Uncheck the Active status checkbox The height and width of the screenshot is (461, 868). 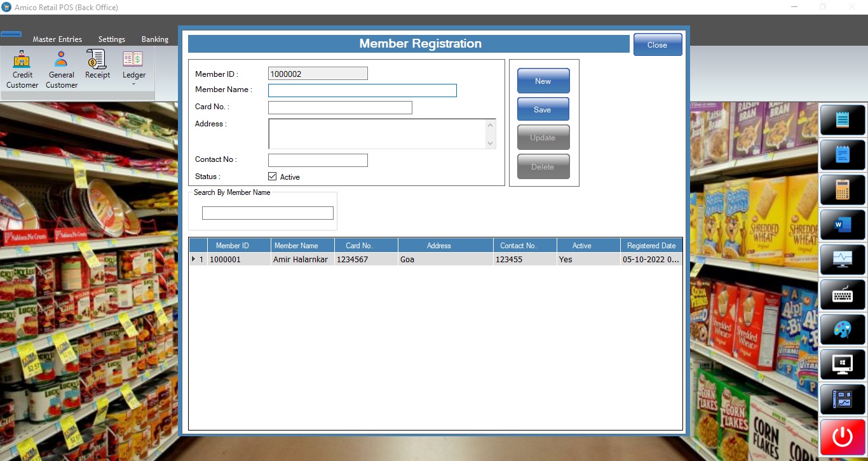pyautogui.click(x=273, y=177)
